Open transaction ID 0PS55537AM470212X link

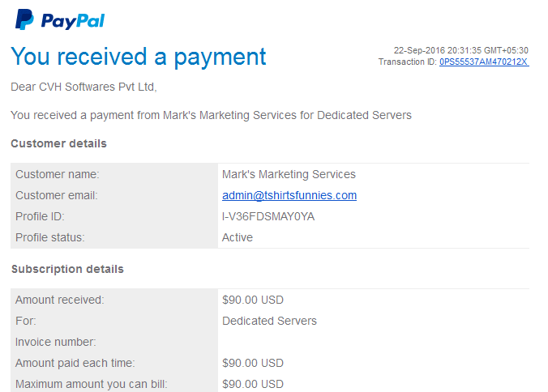[484, 62]
